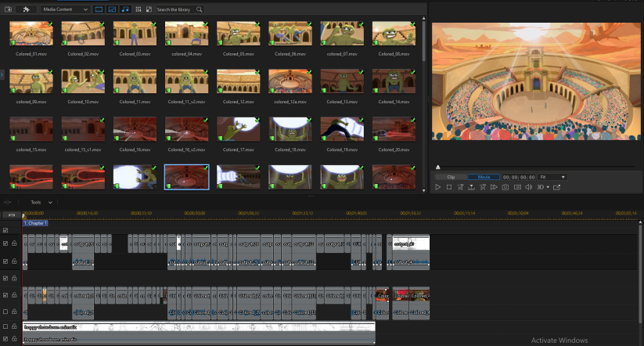
Task: Click the fit-timeline icon left of the ruler
Action: (12, 215)
